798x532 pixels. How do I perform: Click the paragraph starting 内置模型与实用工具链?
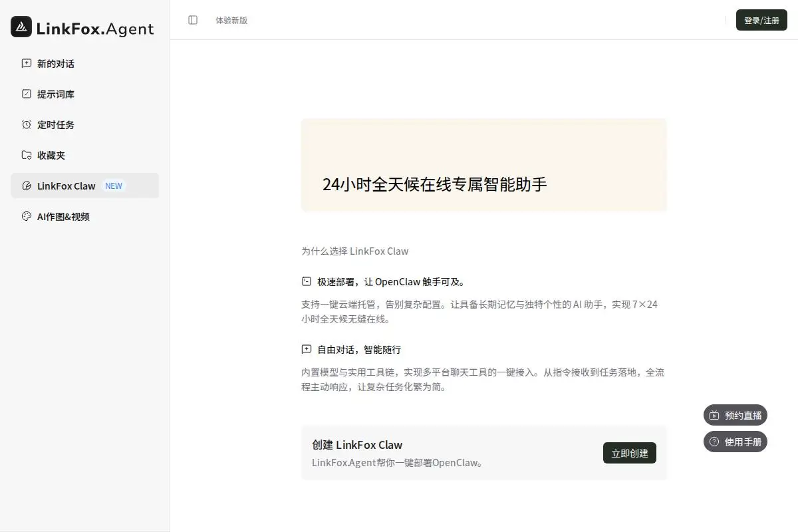(483, 380)
